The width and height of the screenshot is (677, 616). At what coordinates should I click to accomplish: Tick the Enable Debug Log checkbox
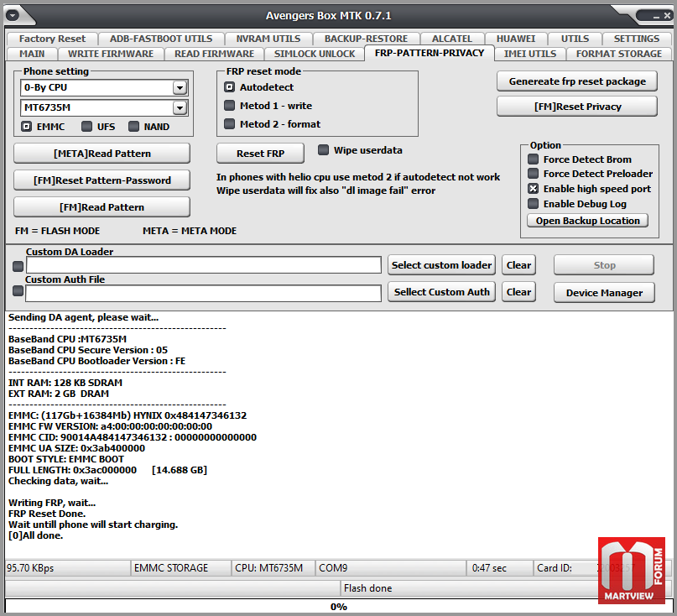534,204
